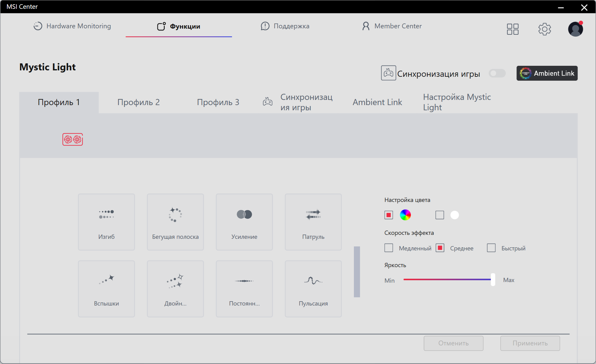
Task: Check the Медленный speed checkbox
Action: point(389,248)
